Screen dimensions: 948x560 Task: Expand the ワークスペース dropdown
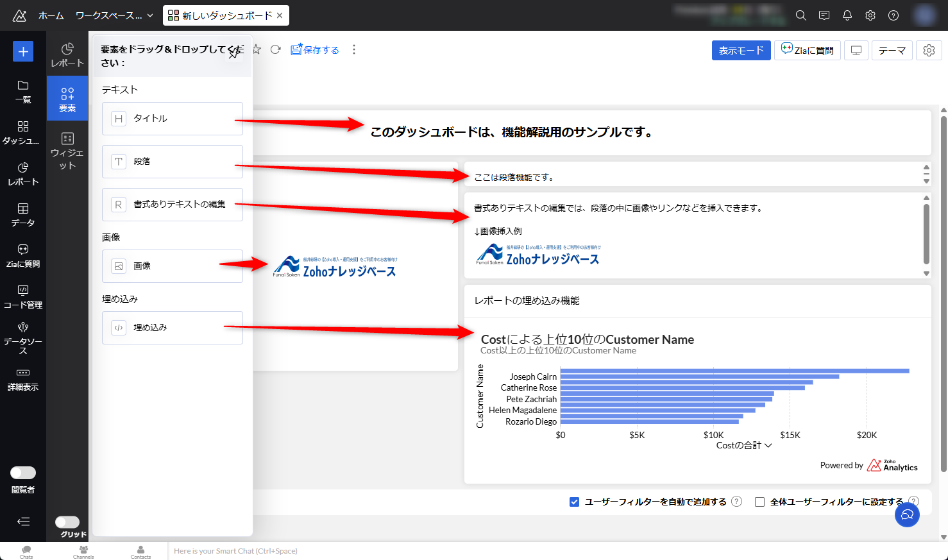click(114, 15)
